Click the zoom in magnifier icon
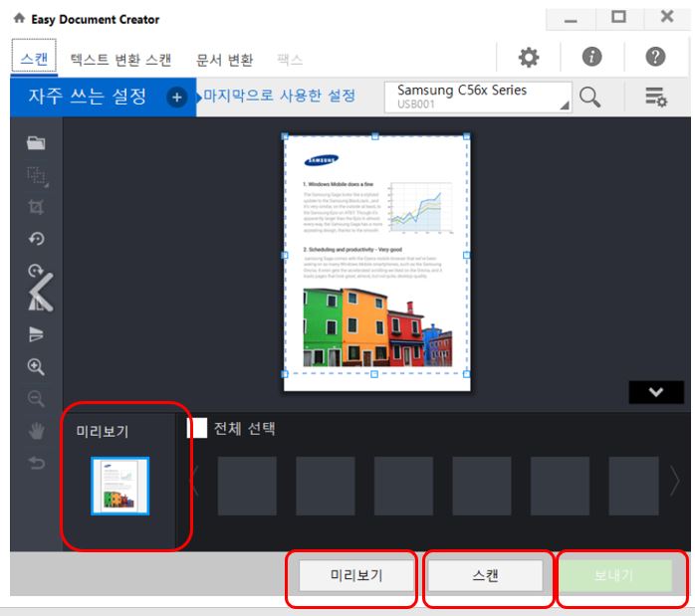 pyautogui.click(x=36, y=366)
